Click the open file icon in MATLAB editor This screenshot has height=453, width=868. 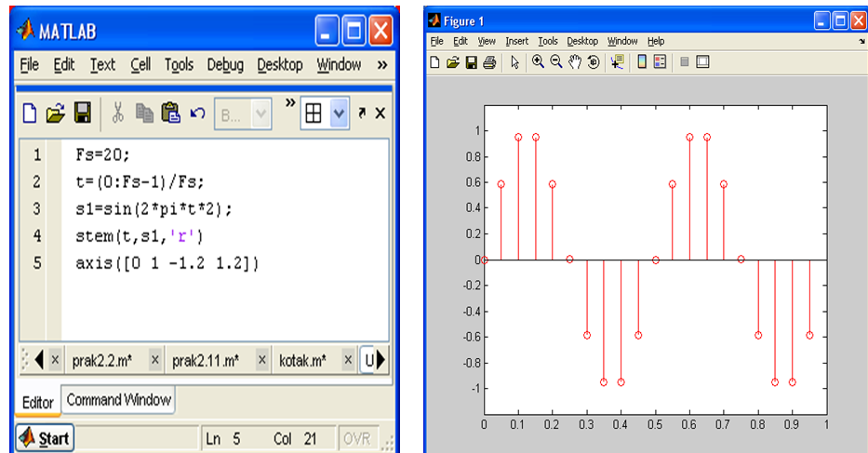(56, 113)
